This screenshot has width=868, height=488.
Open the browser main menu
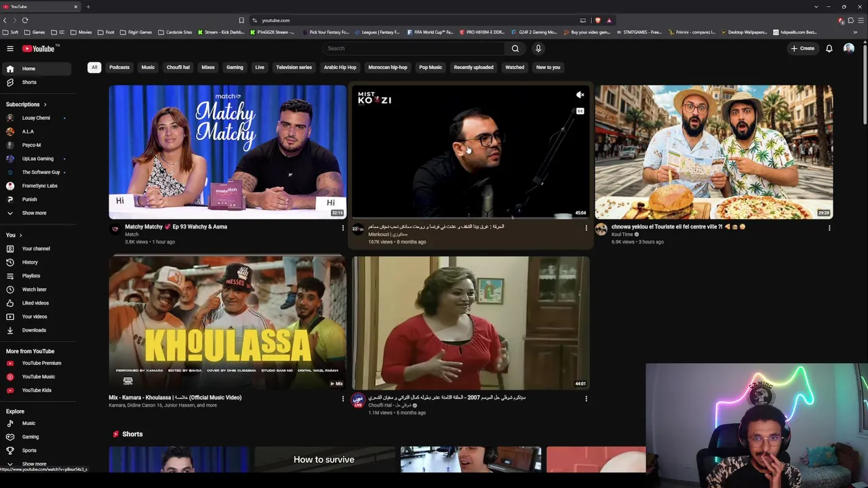coord(861,20)
